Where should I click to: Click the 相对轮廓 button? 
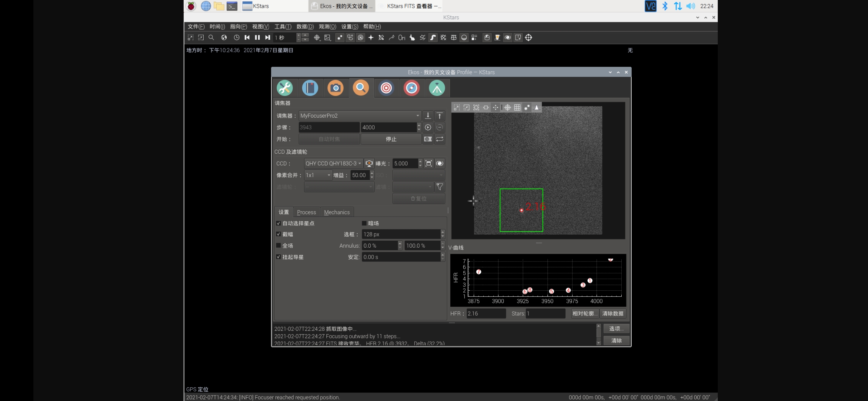pos(585,313)
